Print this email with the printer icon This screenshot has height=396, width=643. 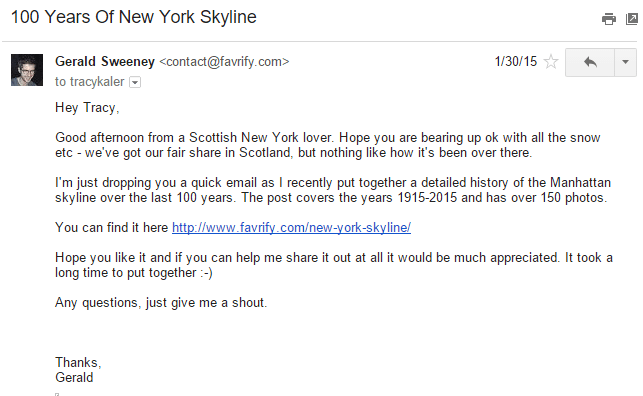[609, 19]
